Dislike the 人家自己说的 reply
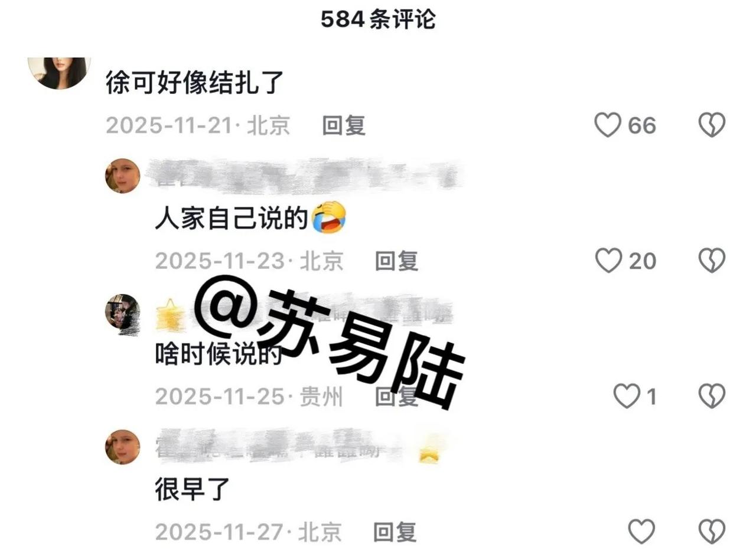Screen dimensions: 756x553 click(712, 261)
